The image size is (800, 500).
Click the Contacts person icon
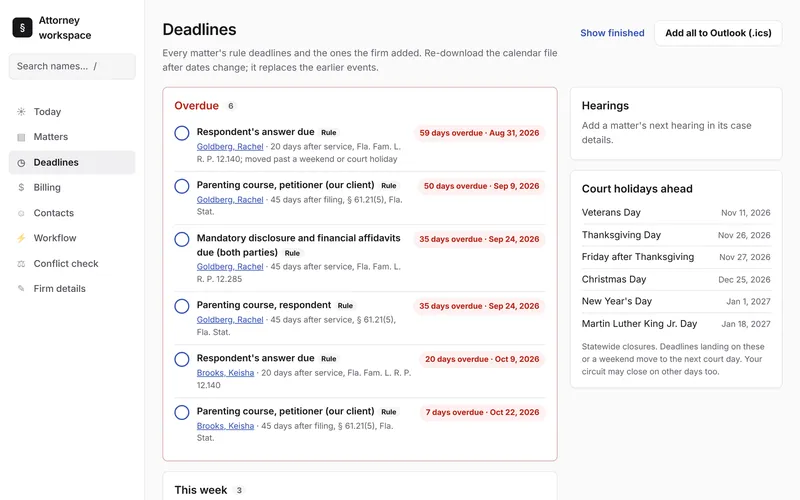coord(21,213)
